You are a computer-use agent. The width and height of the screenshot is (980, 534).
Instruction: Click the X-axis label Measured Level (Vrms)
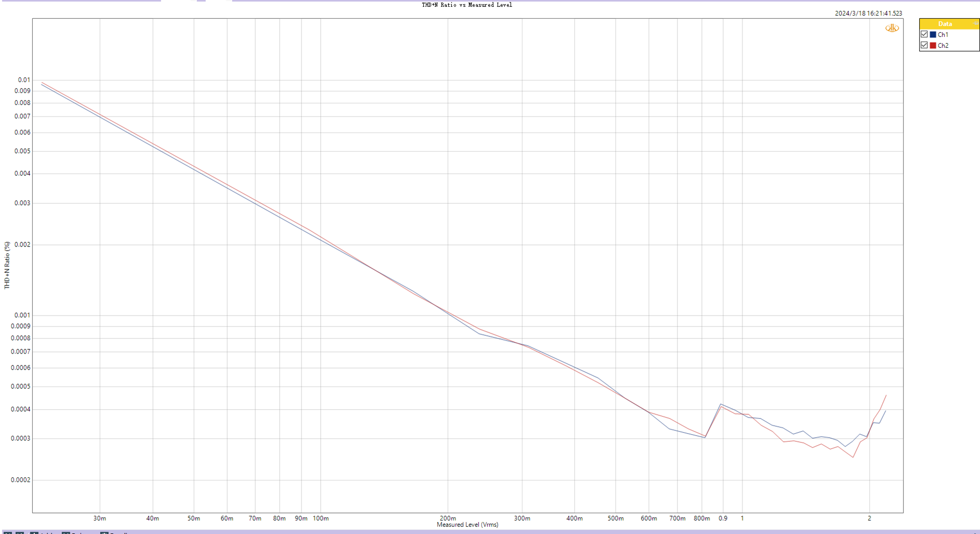pyautogui.click(x=467, y=525)
